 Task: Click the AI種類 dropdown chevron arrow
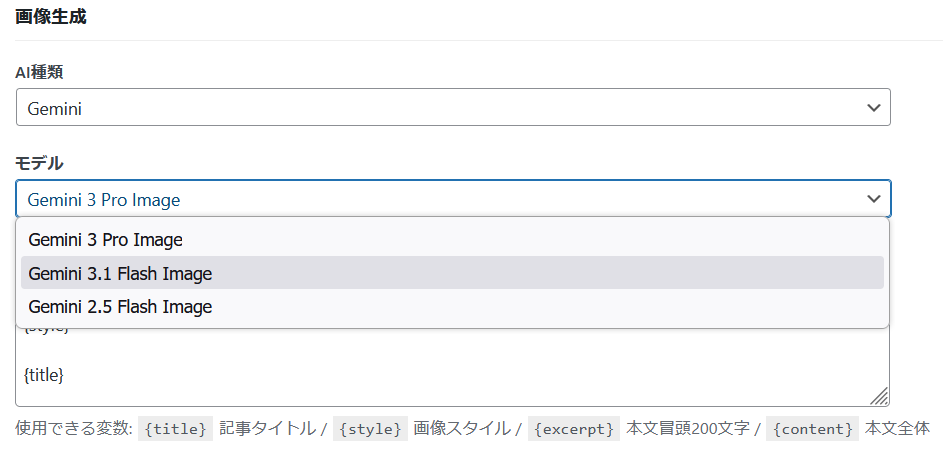point(873,108)
